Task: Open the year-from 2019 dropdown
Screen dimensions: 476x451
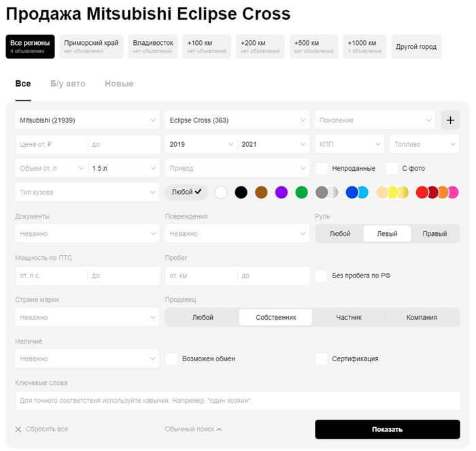Action: coord(201,144)
